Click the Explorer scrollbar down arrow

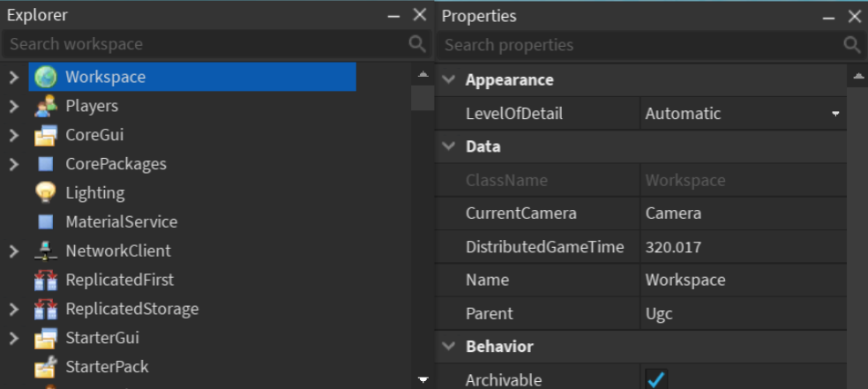423,379
